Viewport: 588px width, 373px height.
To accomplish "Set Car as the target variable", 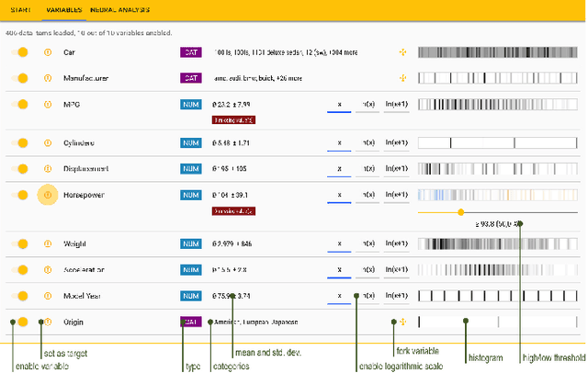I will [48, 52].
